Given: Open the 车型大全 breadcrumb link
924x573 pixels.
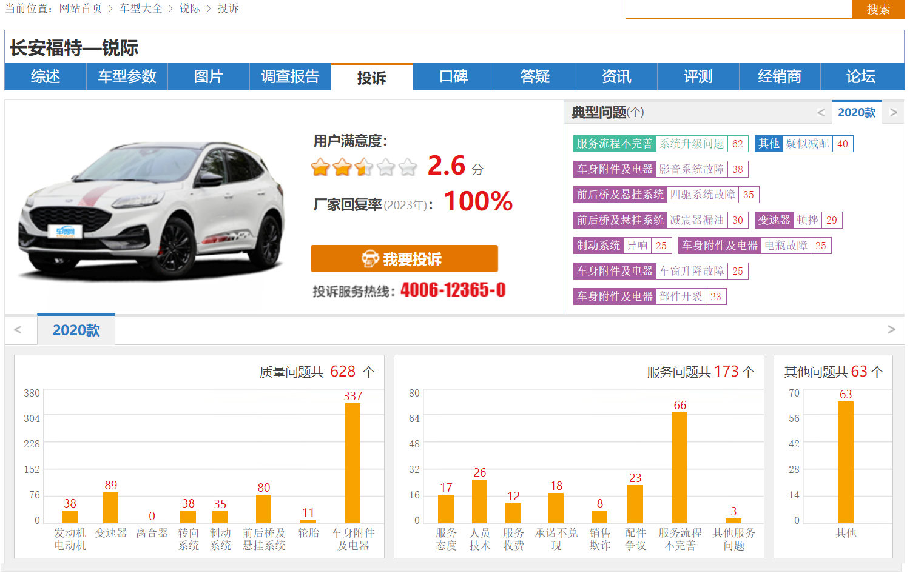Looking at the screenshot, I should pyautogui.click(x=141, y=8).
